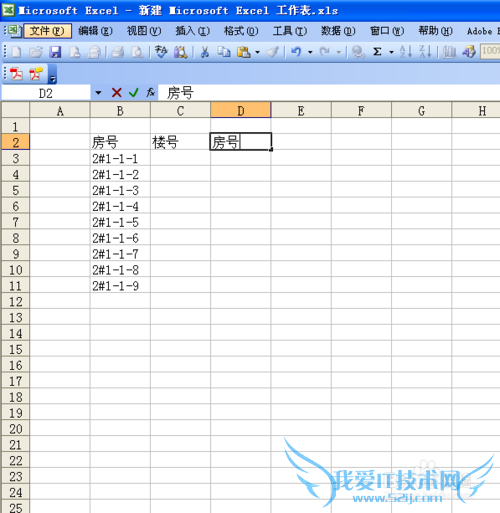Screen dimensions: 500x513
Task: Click the Select All corner box
Action: pyautogui.click(x=16, y=110)
